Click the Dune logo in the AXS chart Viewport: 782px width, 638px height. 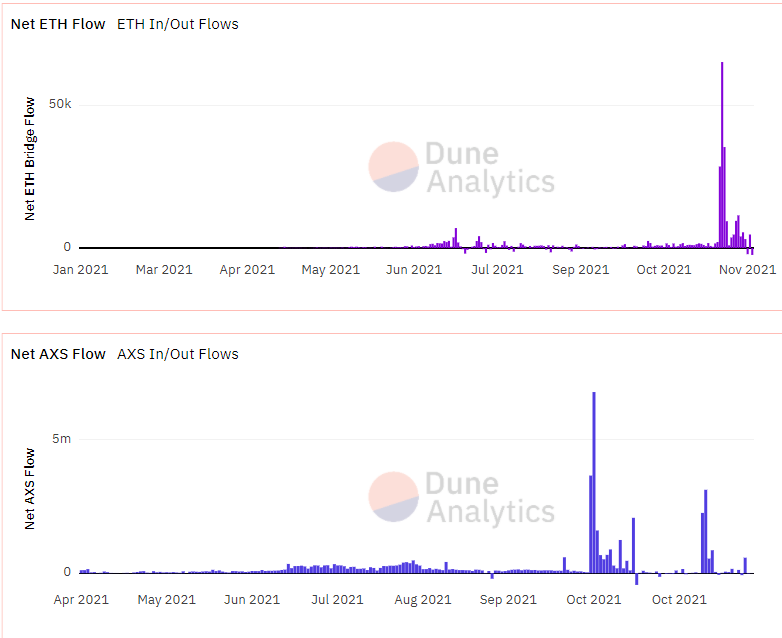click(393, 497)
